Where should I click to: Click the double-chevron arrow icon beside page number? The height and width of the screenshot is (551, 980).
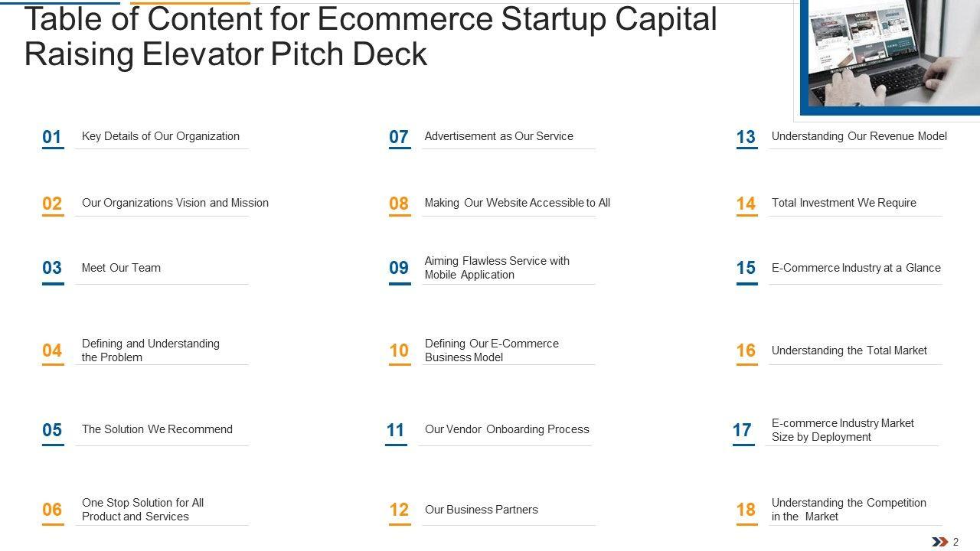pos(939,542)
